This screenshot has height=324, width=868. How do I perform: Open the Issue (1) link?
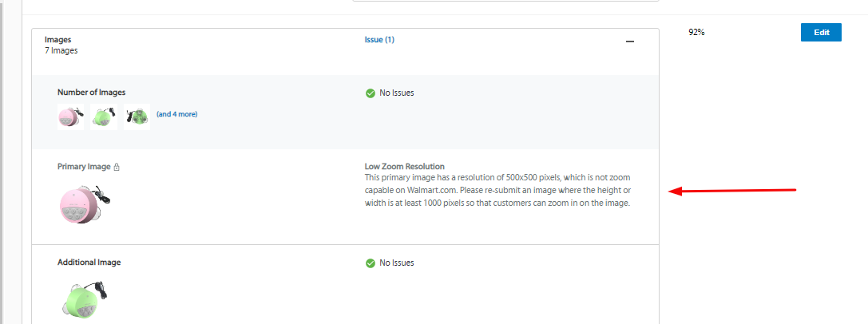click(x=379, y=40)
